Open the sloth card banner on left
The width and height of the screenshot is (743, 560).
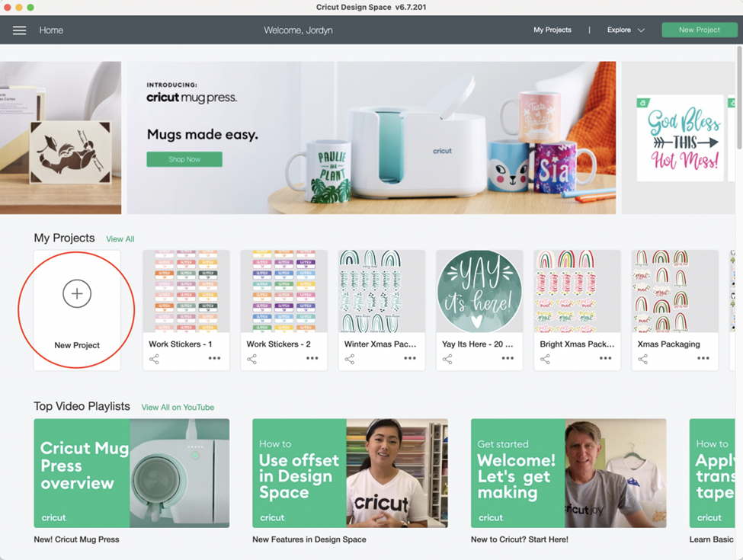pyautogui.click(x=61, y=138)
